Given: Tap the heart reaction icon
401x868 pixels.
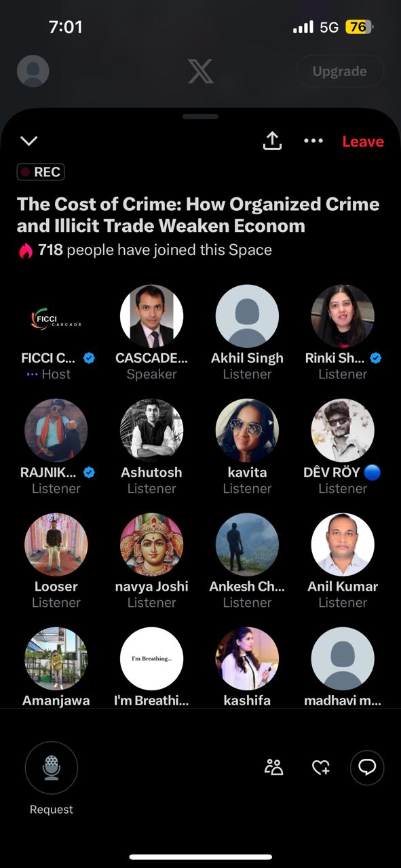Looking at the screenshot, I should tap(320, 768).
